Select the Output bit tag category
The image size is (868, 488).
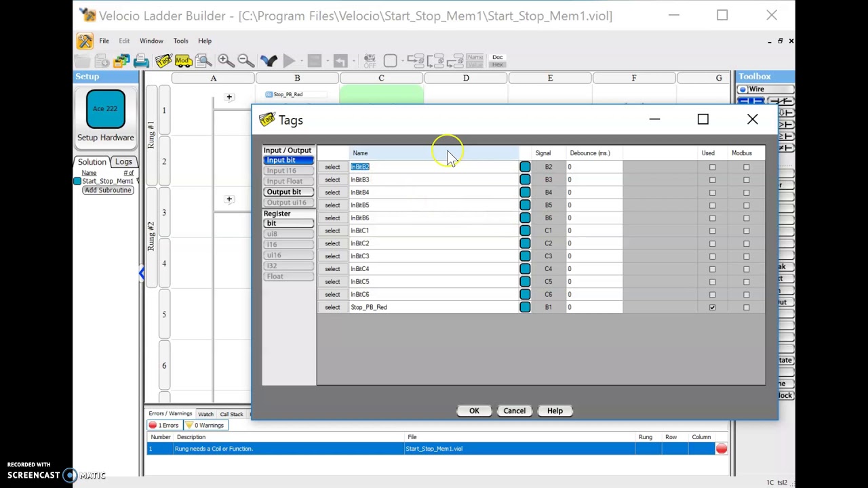click(x=288, y=192)
